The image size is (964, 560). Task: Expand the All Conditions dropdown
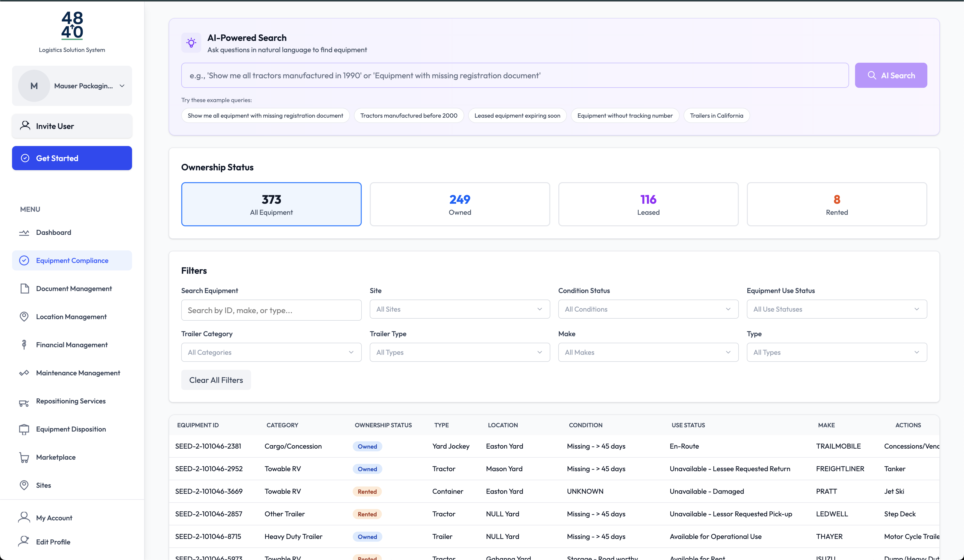point(648,309)
